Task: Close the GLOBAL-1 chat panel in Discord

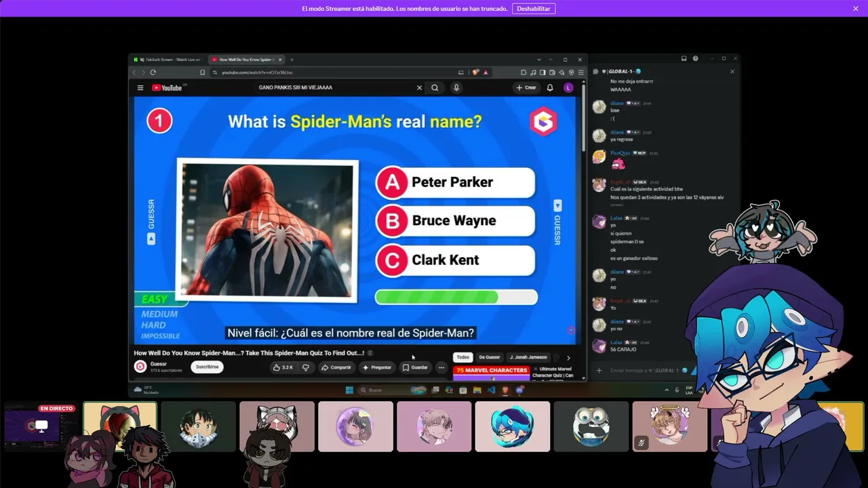Action: (732, 71)
